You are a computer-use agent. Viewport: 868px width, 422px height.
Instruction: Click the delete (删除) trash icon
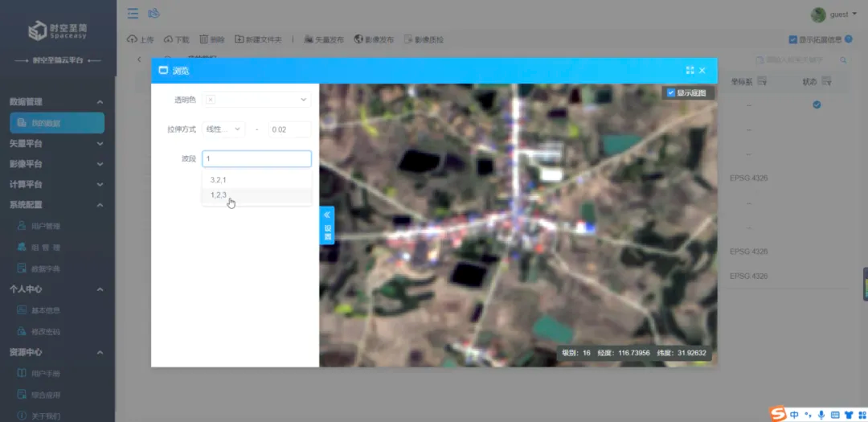(x=203, y=39)
